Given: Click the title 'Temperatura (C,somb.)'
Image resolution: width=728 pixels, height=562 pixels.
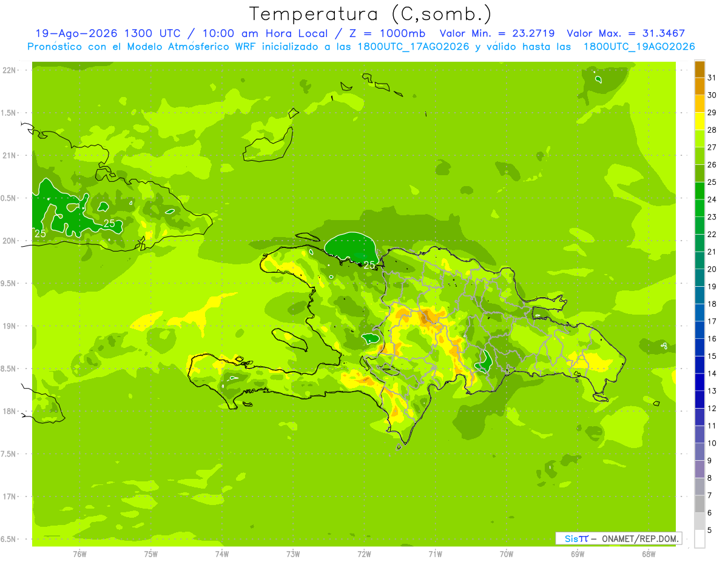Looking at the screenshot, I should click(371, 14).
